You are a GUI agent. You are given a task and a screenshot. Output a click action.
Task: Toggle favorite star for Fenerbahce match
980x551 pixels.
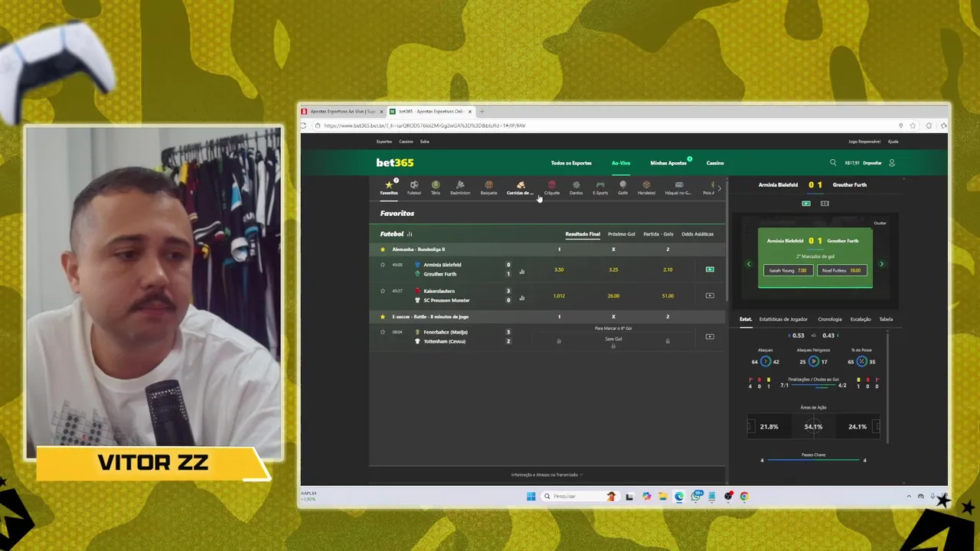coord(383,332)
